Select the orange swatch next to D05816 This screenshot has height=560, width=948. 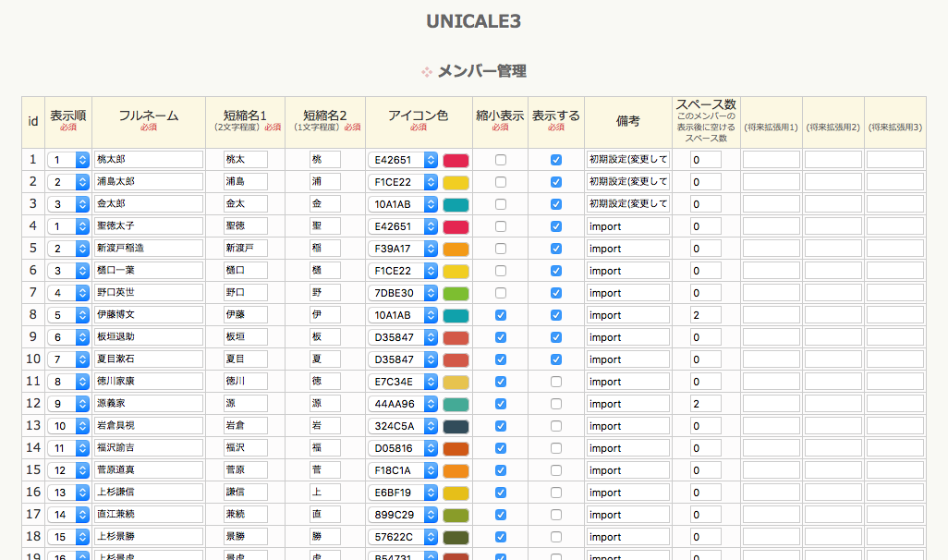(456, 448)
